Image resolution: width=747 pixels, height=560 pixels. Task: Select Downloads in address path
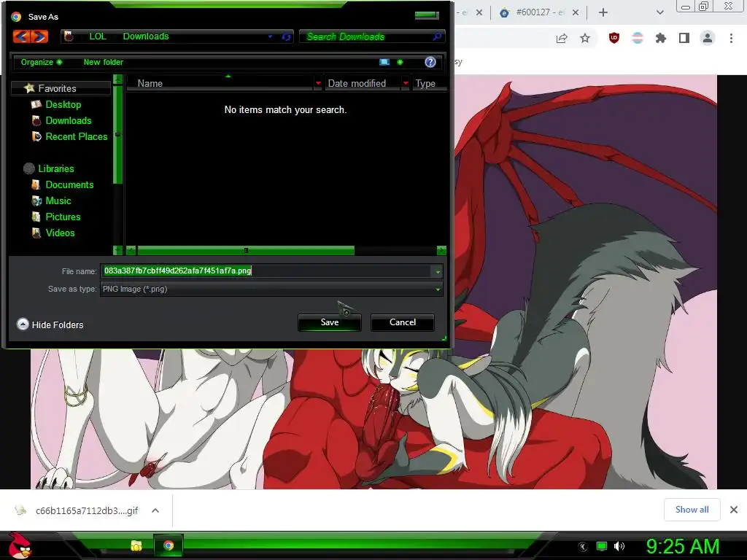(146, 36)
